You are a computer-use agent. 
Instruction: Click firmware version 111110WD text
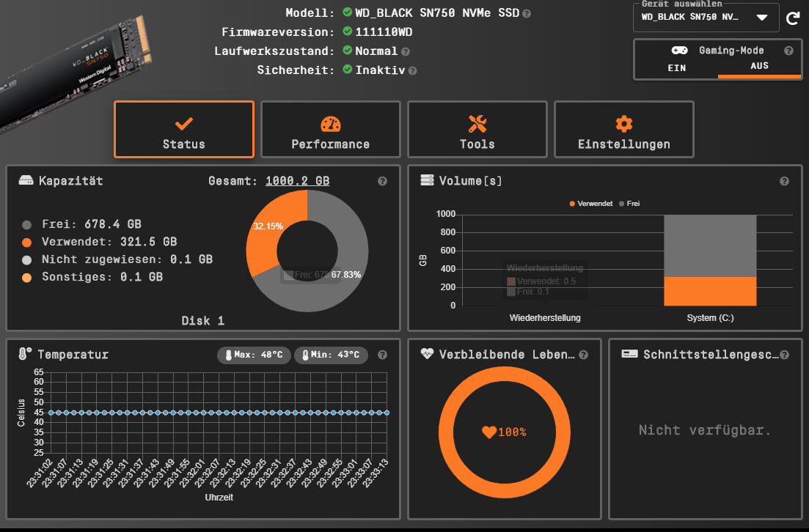(384, 32)
